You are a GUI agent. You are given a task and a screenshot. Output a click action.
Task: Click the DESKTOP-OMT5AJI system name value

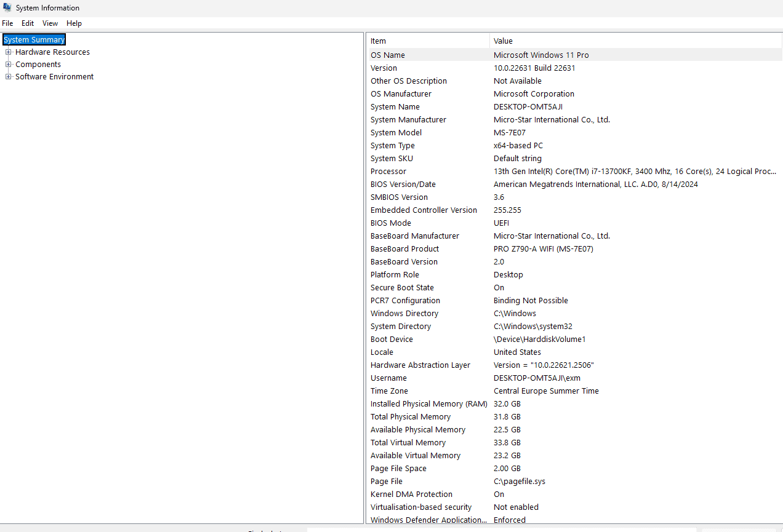click(528, 107)
